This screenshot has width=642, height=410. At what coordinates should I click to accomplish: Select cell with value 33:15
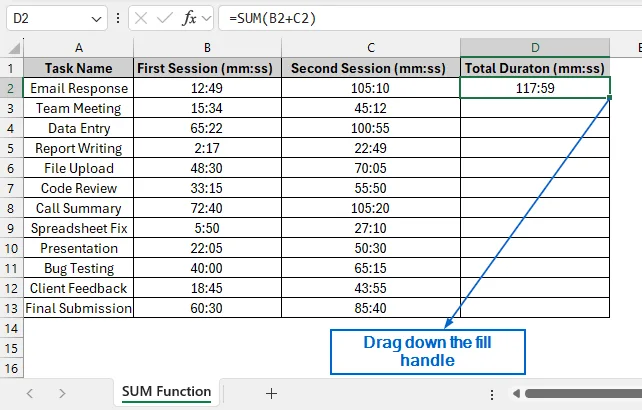click(208, 188)
